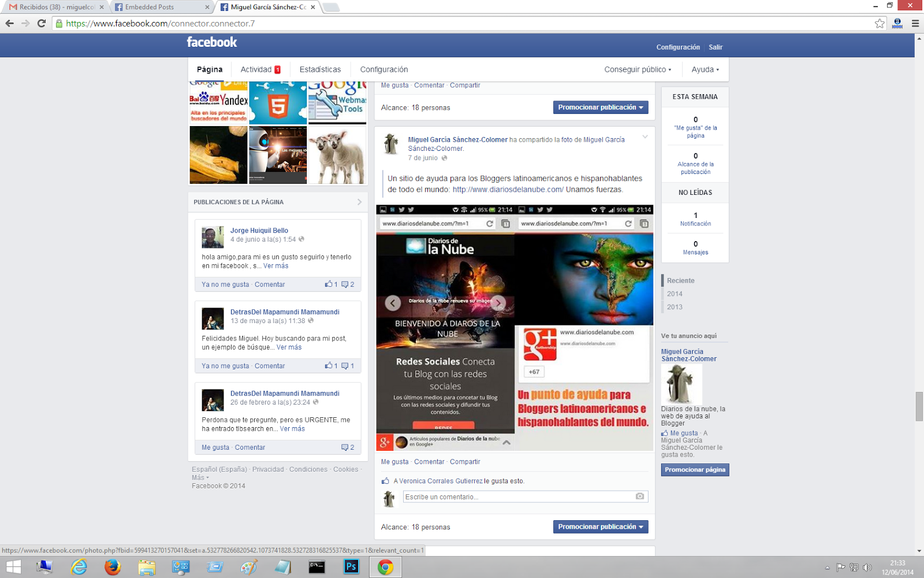924x578 pixels.
Task: Bookmark this page with the star icon
Action: 880,23
